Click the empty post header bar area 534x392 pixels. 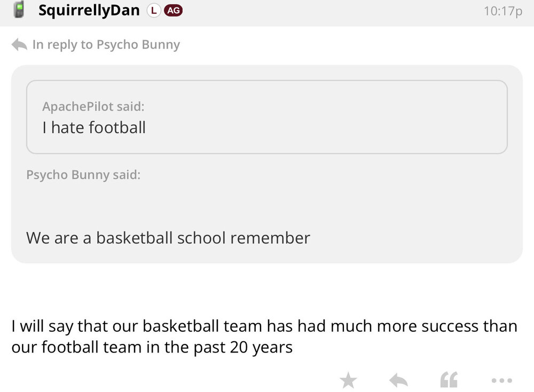click(331, 11)
